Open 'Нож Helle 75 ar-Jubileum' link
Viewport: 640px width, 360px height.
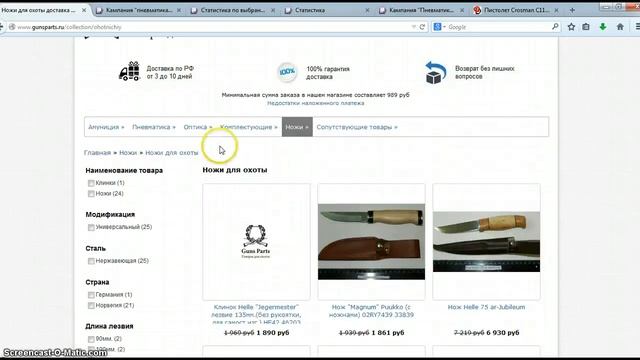pos(487,307)
